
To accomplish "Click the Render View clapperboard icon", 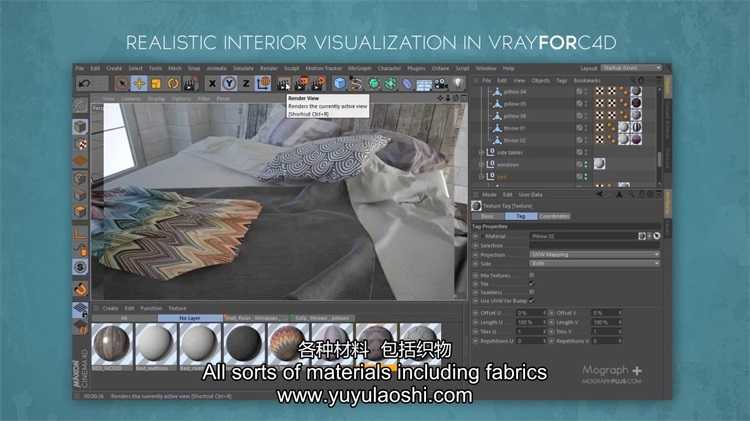I will point(284,84).
